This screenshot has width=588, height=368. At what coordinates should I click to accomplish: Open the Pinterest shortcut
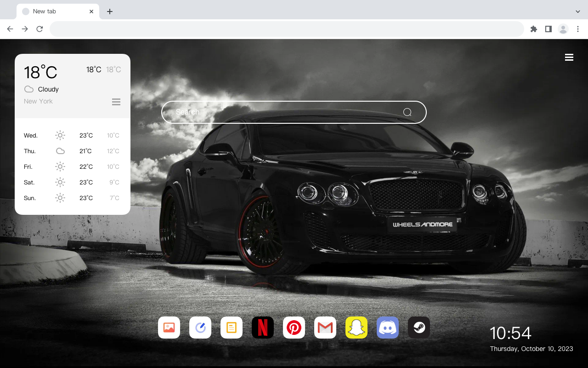point(294,328)
